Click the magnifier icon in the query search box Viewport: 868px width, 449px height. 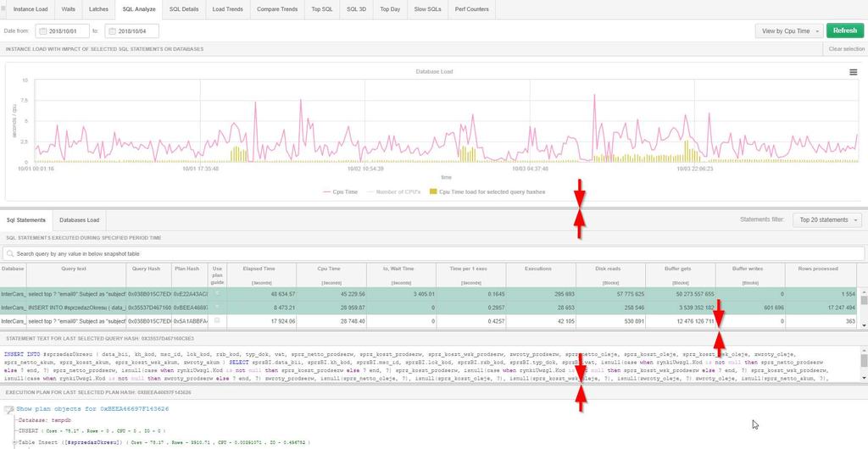point(10,254)
